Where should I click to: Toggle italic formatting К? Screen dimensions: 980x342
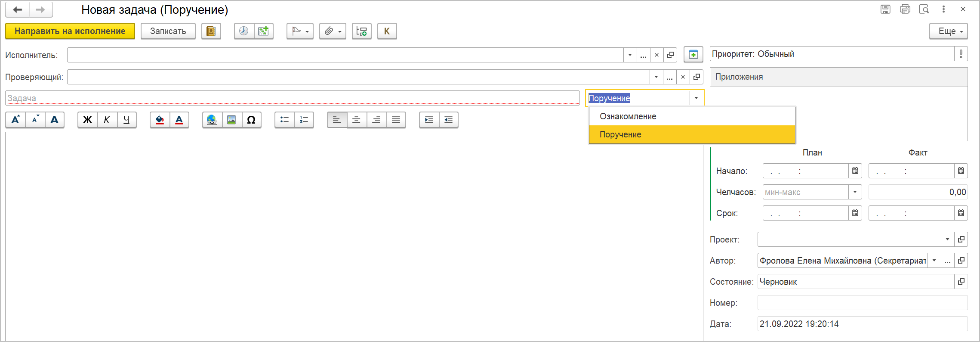107,119
